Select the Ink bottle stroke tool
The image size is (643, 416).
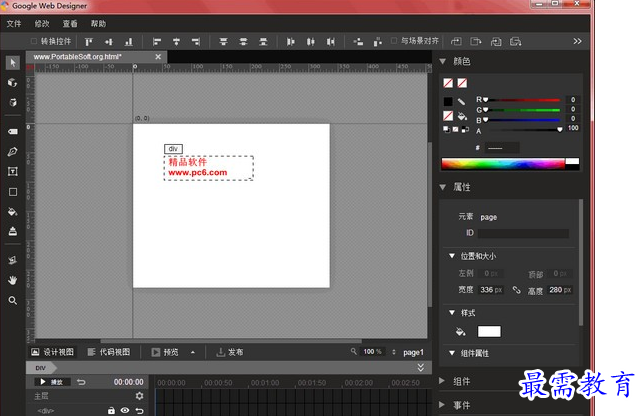[13, 231]
